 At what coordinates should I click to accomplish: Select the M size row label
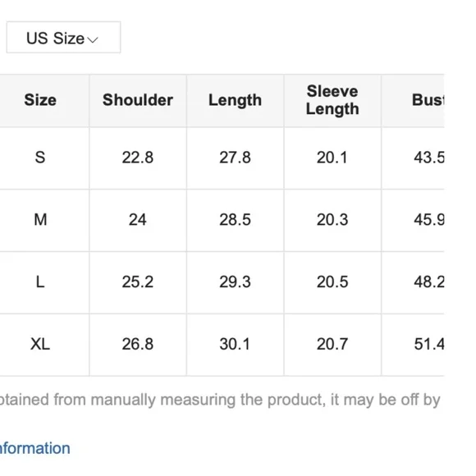pos(40,220)
